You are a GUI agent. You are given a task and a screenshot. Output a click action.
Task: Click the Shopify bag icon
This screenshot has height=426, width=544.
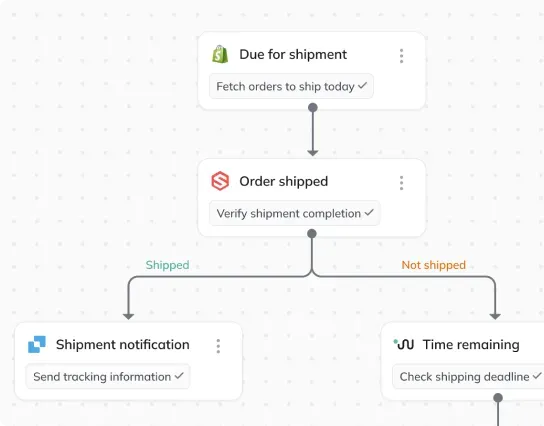[220, 54]
